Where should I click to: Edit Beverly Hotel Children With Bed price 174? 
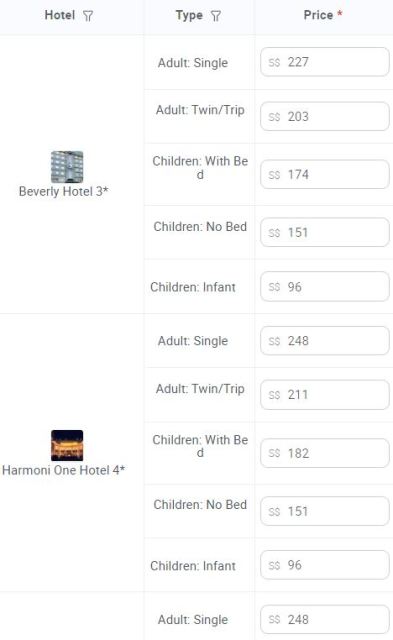[x=325, y=174]
